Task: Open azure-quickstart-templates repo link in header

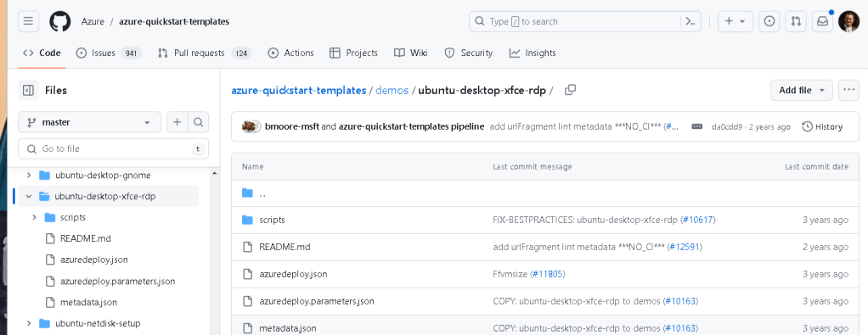Action: (174, 21)
